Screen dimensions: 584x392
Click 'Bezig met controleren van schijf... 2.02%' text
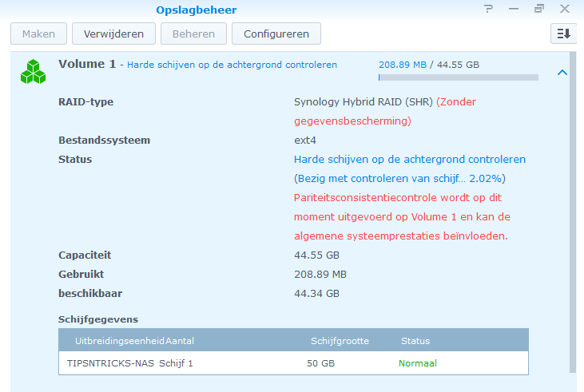(399, 179)
